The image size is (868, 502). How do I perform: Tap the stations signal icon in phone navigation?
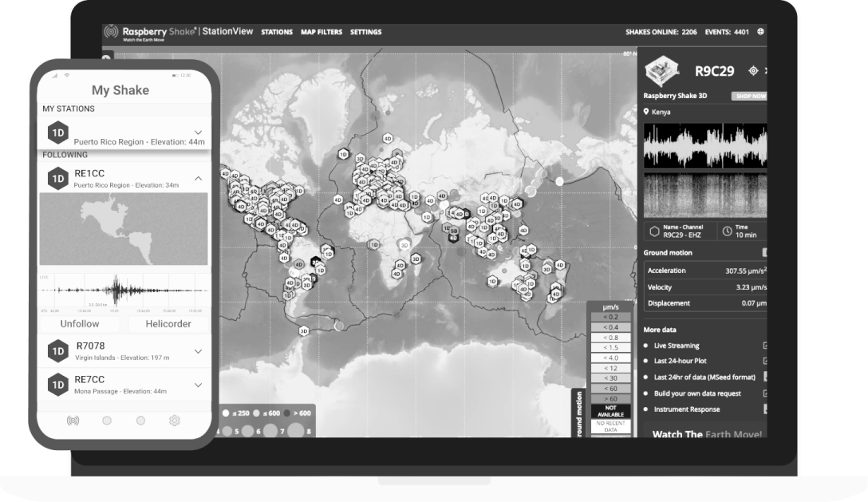pyautogui.click(x=73, y=421)
